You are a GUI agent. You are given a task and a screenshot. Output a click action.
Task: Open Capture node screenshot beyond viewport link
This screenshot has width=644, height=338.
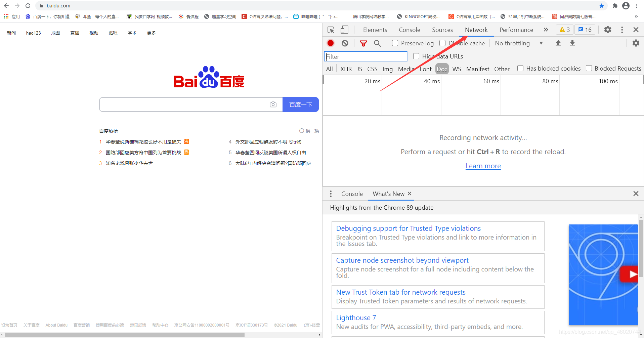[x=402, y=260]
